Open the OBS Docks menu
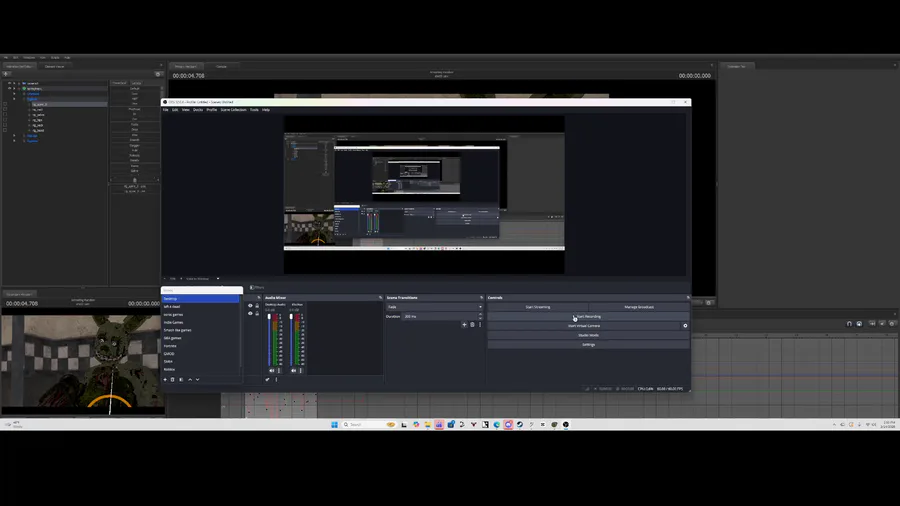Screen dimensions: 900x506 tap(198, 110)
